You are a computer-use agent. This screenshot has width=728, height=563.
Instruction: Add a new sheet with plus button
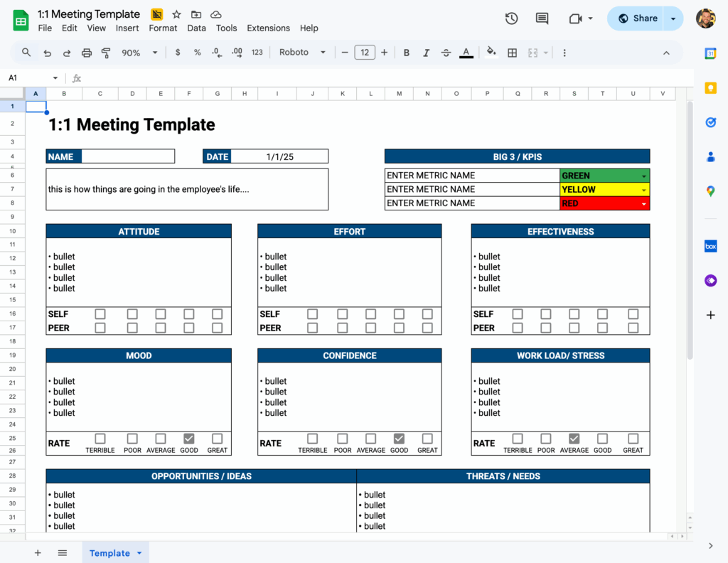[x=38, y=553]
